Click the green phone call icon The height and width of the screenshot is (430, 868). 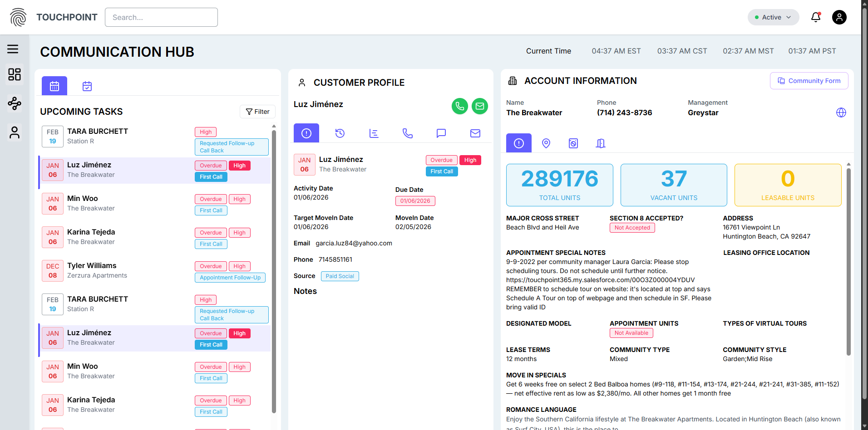click(x=459, y=106)
